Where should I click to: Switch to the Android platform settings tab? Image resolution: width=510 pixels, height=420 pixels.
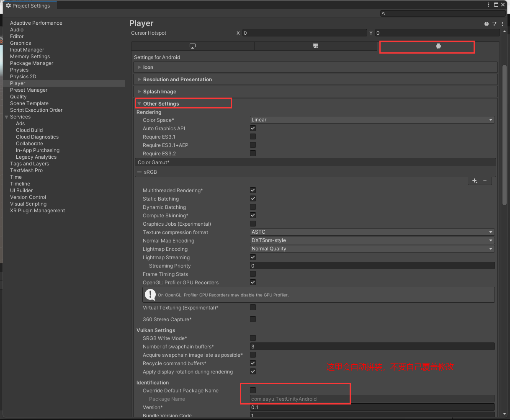[438, 46]
